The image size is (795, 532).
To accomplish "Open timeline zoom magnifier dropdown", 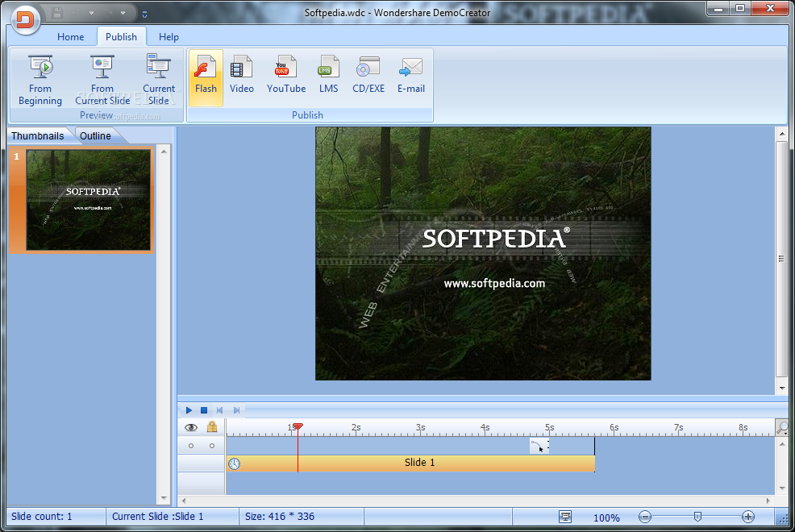I will coord(782,428).
